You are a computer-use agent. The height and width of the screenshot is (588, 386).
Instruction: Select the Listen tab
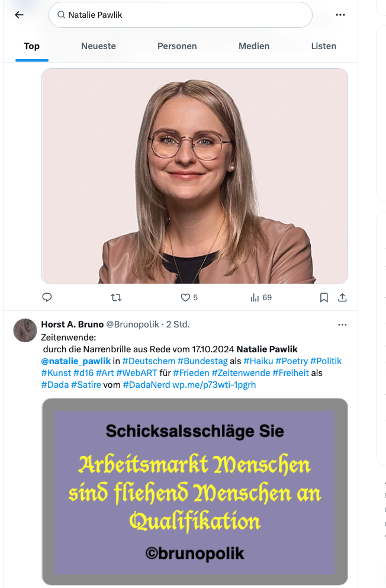(324, 46)
